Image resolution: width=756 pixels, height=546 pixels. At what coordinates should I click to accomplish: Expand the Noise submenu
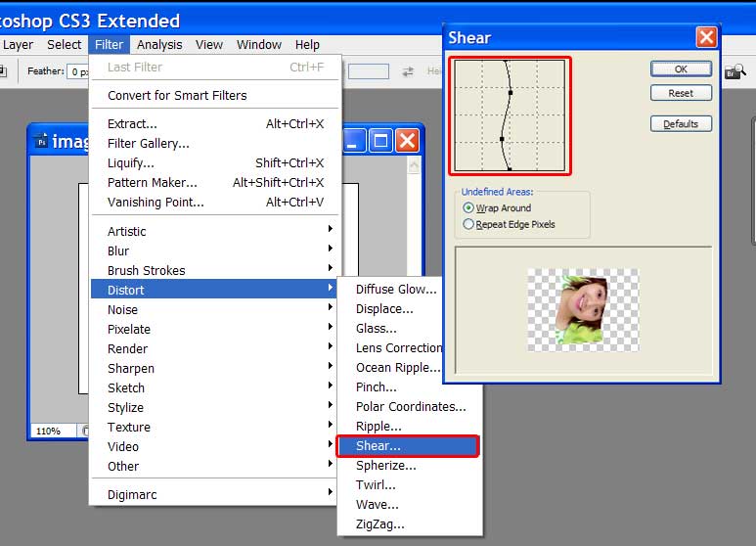coord(215,309)
